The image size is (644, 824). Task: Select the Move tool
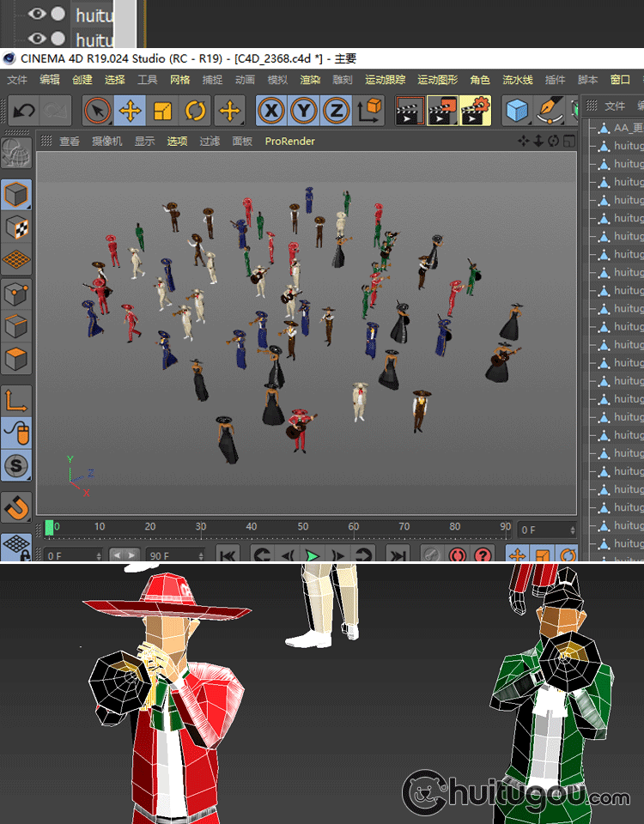coord(130,111)
